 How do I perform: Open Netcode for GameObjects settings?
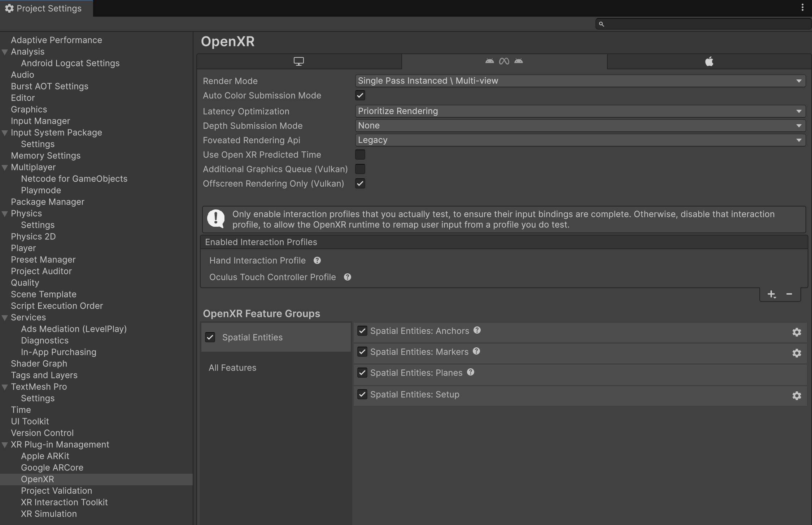(x=74, y=179)
